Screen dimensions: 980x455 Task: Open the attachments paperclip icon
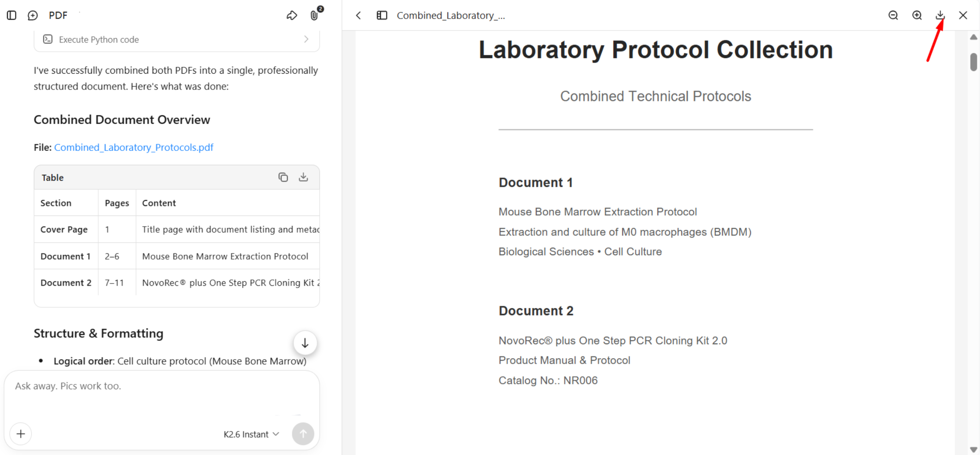314,15
